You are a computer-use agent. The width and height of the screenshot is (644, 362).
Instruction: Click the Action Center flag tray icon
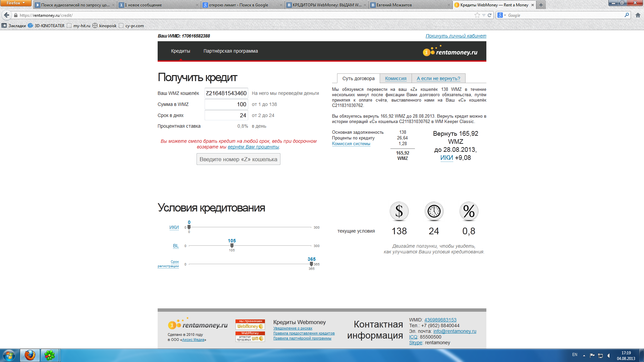point(592,356)
